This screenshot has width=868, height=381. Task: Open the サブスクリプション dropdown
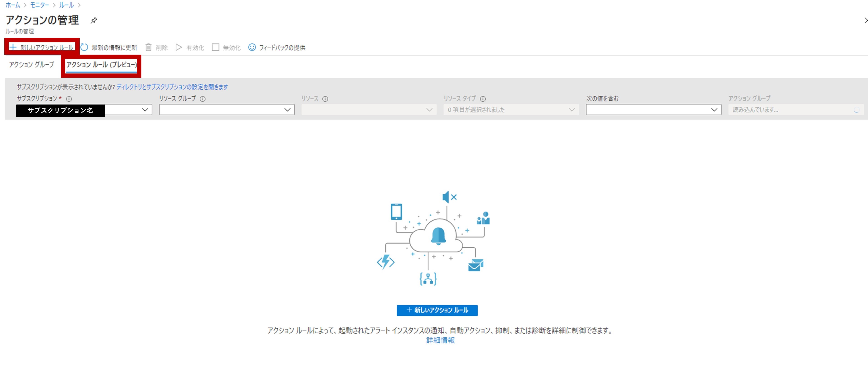[145, 110]
